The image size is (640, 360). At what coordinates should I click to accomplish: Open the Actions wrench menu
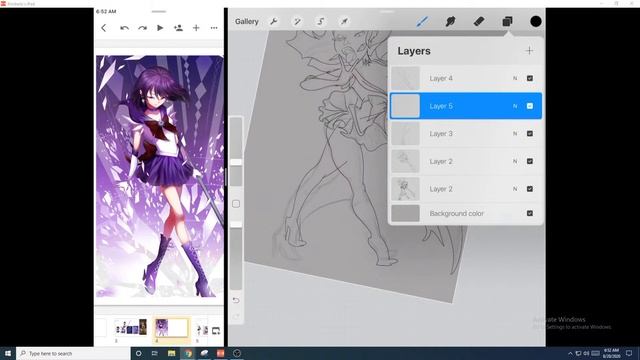(x=274, y=22)
